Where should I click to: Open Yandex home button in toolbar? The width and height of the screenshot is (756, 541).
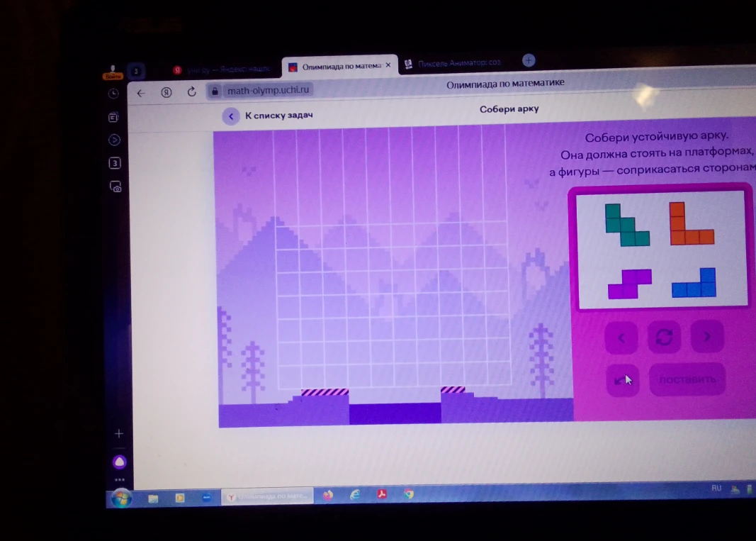click(167, 92)
